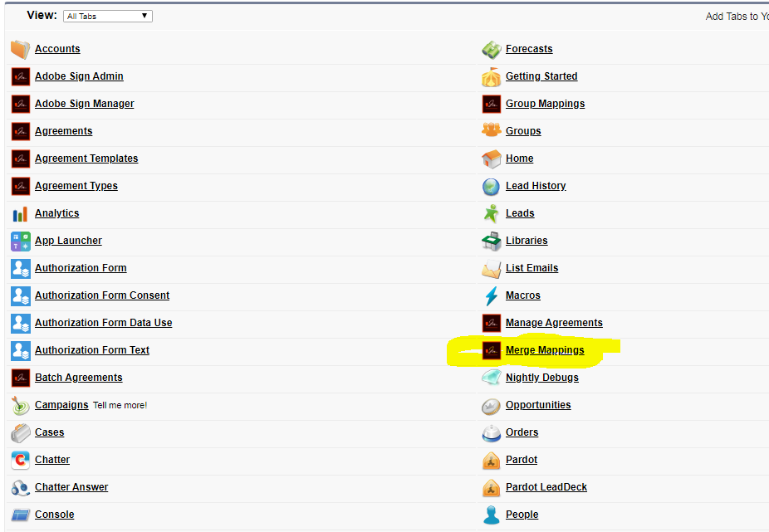This screenshot has height=532, width=769.
Task: Open the Agreement Types link
Action: [76, 186]
